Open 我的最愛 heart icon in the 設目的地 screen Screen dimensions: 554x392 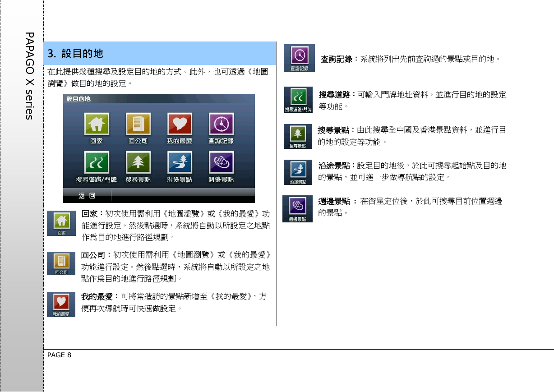180,124
